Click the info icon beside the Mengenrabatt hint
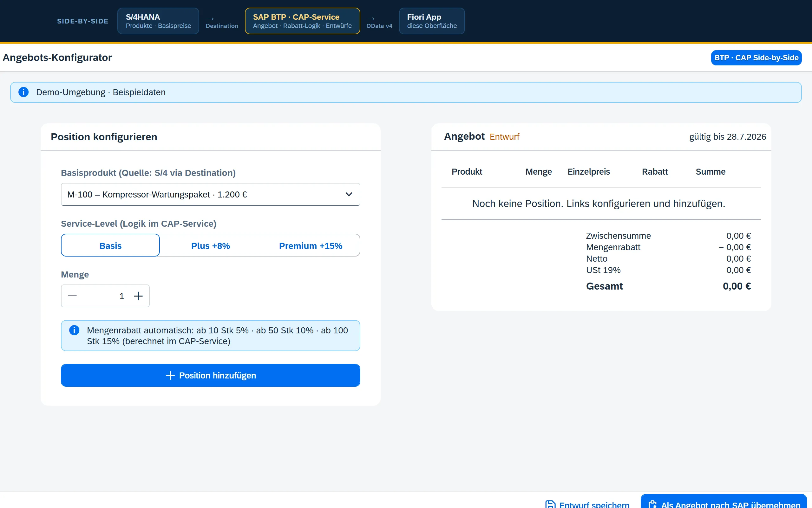The width and height of the screenshot is (812, 508). (x=74, y=330)
